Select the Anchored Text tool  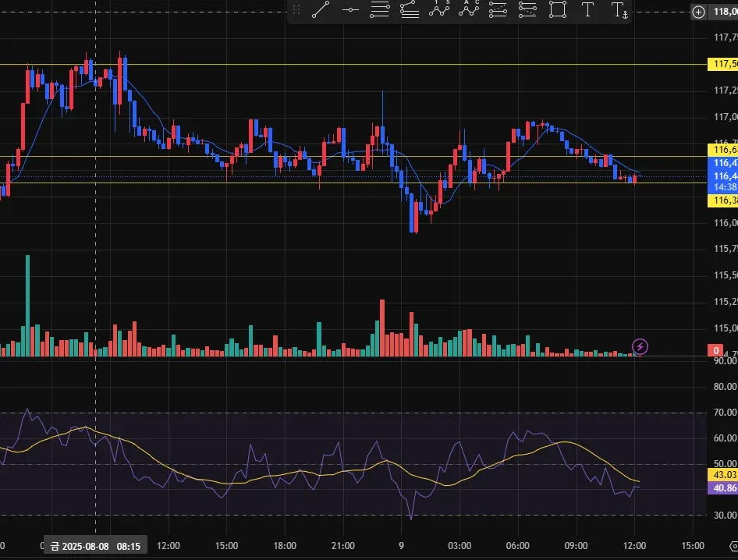click(619, 10)
